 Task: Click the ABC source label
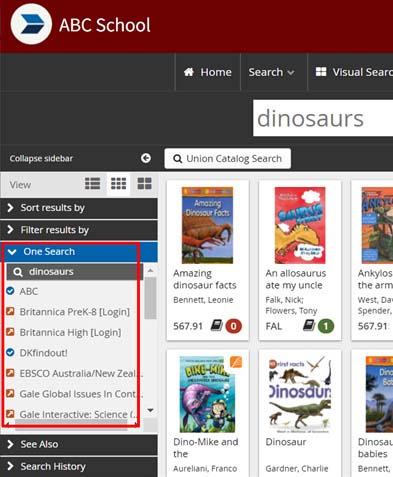pos(29,291)
